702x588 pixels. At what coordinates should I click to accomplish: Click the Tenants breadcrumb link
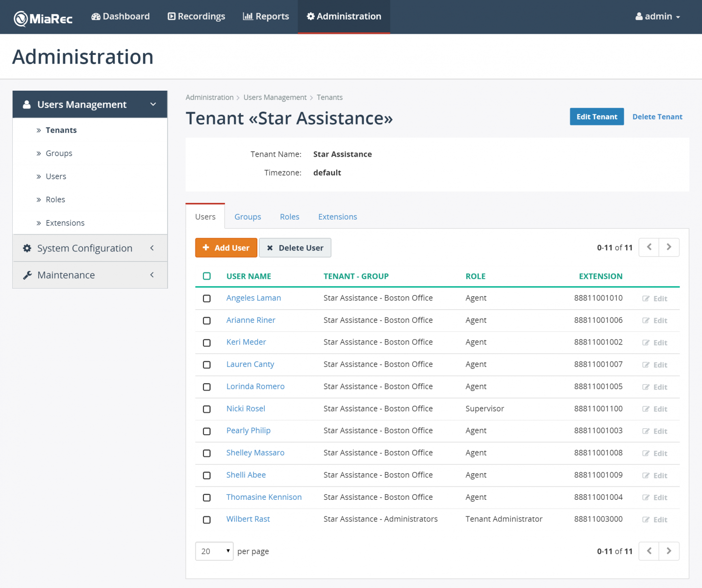(330, 98)
